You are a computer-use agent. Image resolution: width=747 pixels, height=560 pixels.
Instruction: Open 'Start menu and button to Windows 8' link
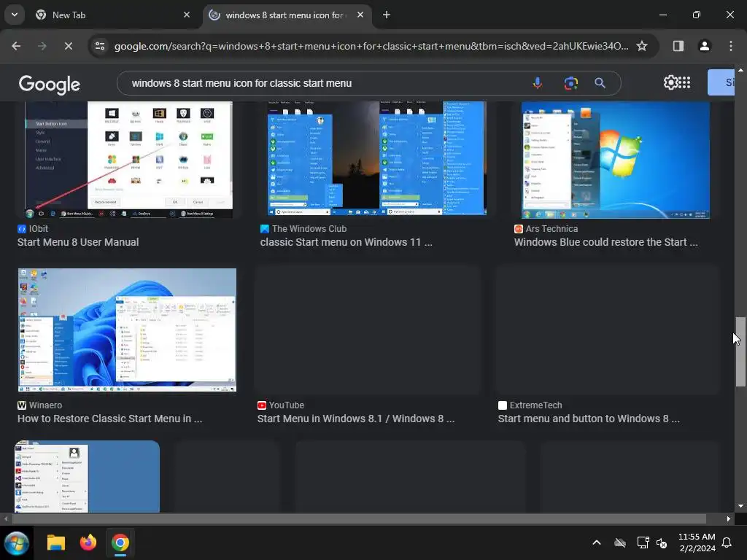point(589,419)
